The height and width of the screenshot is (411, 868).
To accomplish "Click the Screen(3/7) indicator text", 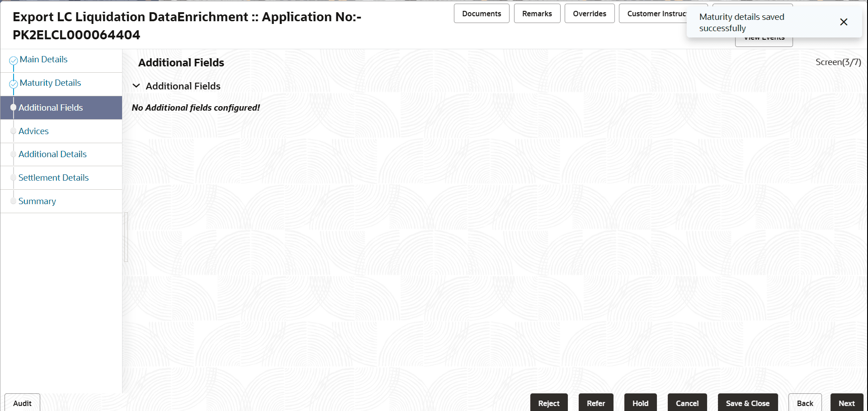I will click(838, 62).
